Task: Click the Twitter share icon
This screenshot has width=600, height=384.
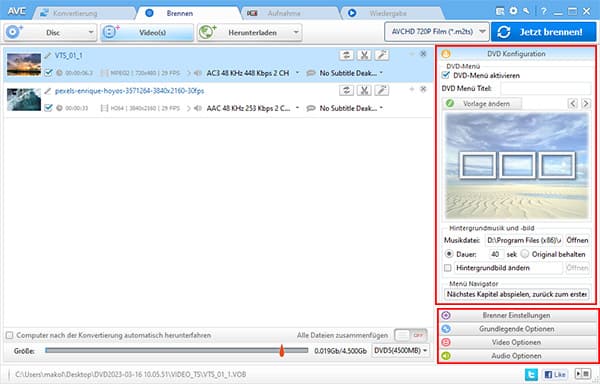Action: [x=531, y=374]
